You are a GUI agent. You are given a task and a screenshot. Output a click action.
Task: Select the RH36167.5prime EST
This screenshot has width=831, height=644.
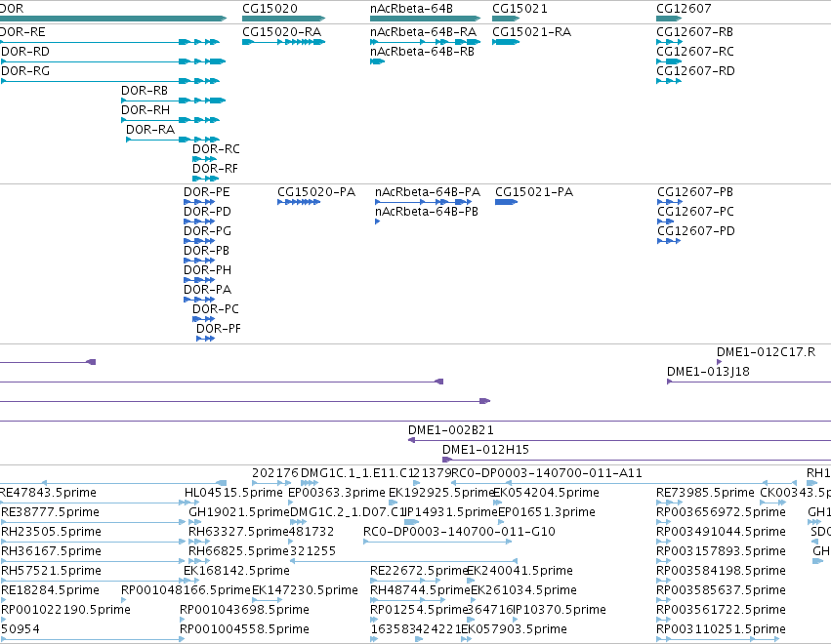[x=94, y=561]
